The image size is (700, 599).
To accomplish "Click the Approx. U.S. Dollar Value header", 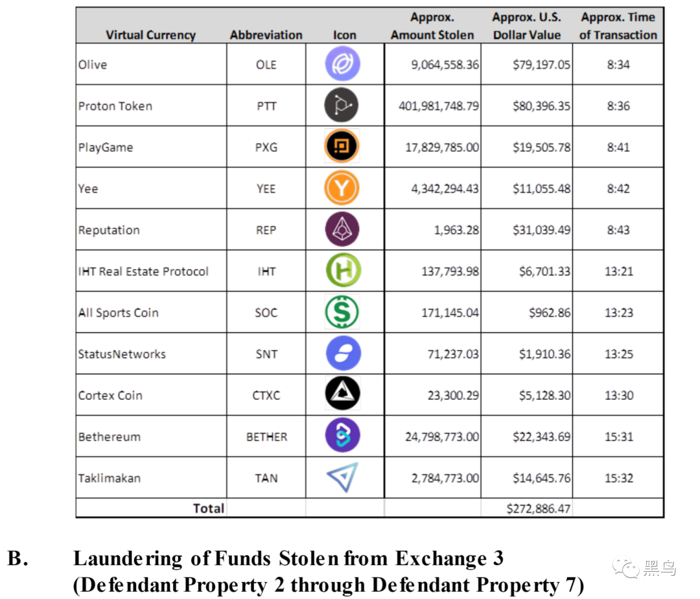I will 527,26.
